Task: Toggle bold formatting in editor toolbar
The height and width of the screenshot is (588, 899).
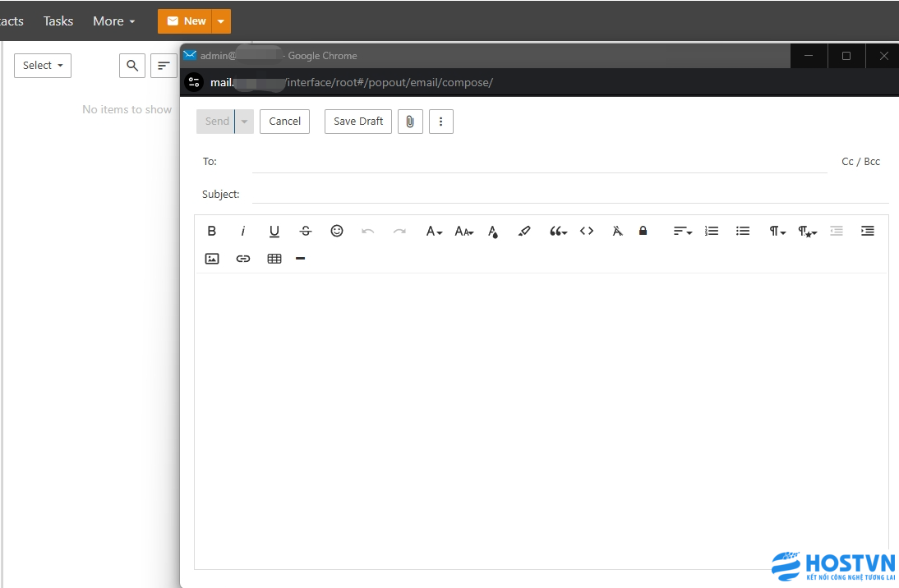Action: 212,232
